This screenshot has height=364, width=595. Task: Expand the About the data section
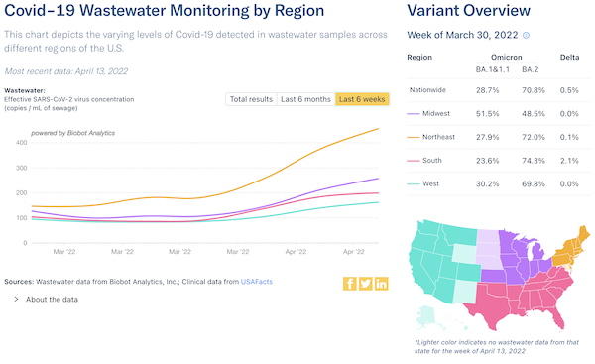46,300
